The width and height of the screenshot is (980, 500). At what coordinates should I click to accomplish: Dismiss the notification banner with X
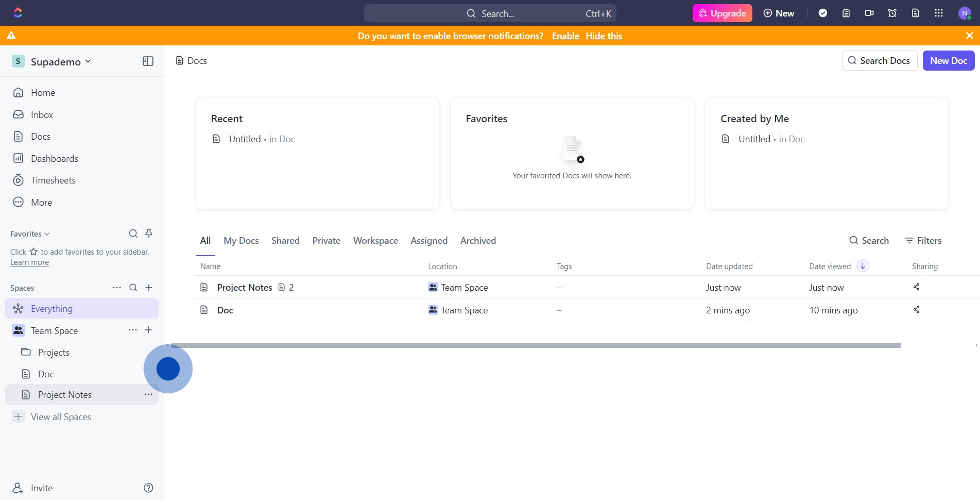(x=969, y=36)
